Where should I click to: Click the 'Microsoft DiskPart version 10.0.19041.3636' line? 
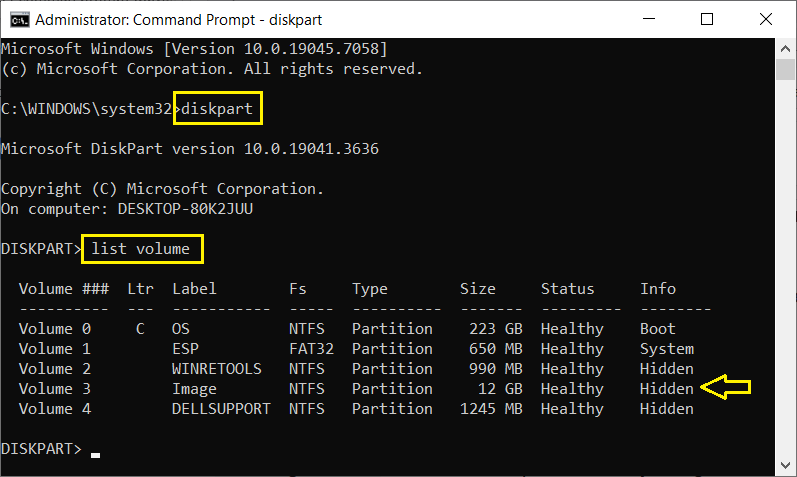190,149
